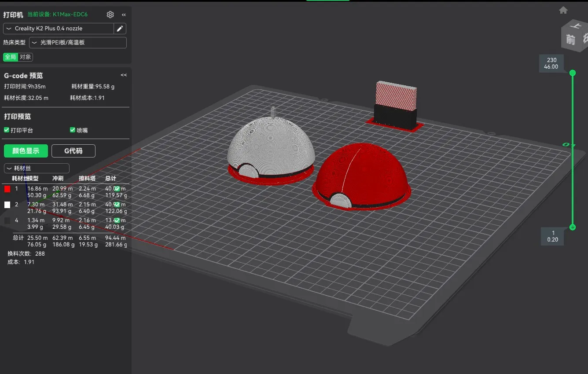Click the home view icon

pyautogui.click(x=563, y=10)
